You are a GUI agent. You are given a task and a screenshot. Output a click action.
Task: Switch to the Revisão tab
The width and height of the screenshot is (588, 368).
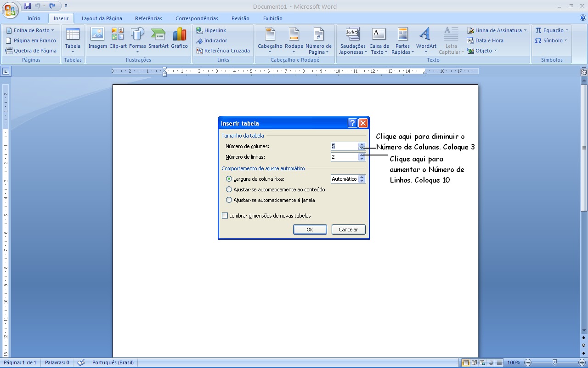pyautogui.click(x=240, y=18)
